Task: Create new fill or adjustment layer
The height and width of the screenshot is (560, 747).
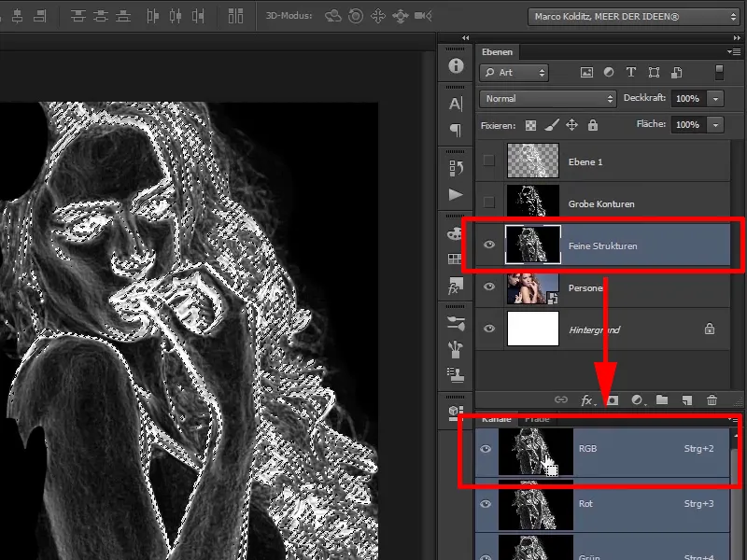Action: (637, 400)
